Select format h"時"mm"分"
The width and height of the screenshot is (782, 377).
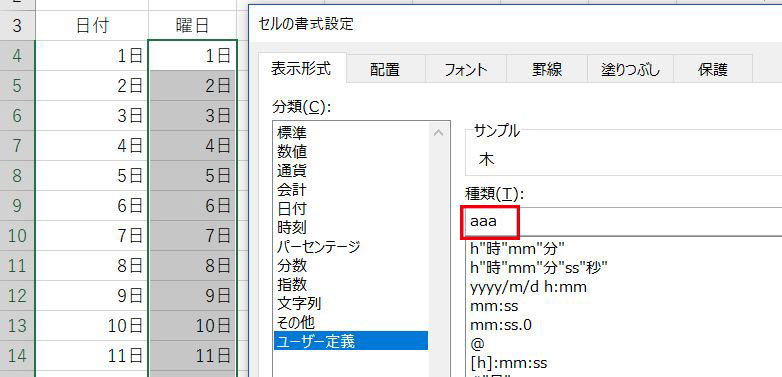tap(517, 248)
